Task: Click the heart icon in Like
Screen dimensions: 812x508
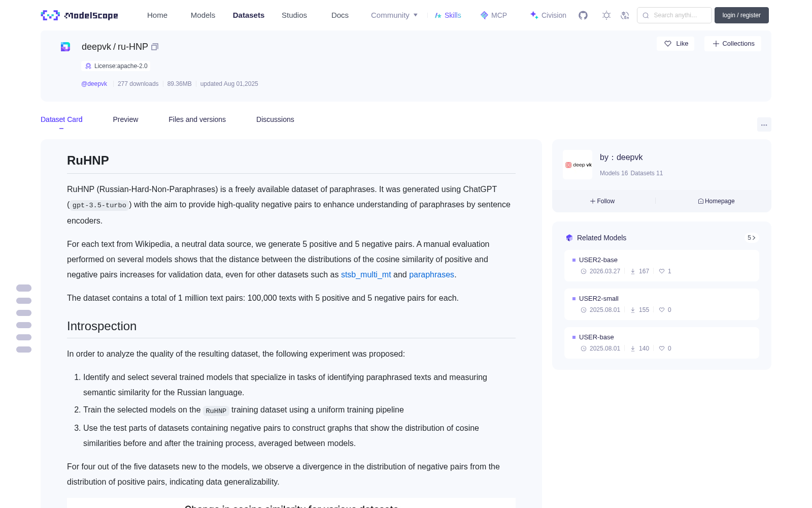Action: click(x=668, y=44)
